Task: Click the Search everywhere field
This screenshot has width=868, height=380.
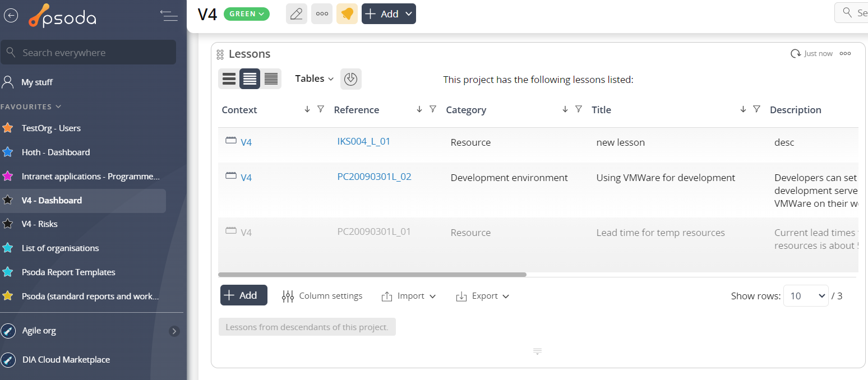Action: pos(89,53)
